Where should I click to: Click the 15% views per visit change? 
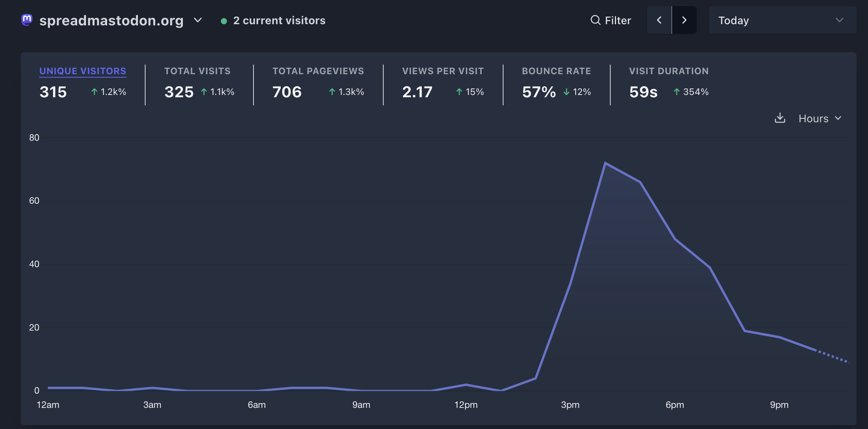coord(470,92)
